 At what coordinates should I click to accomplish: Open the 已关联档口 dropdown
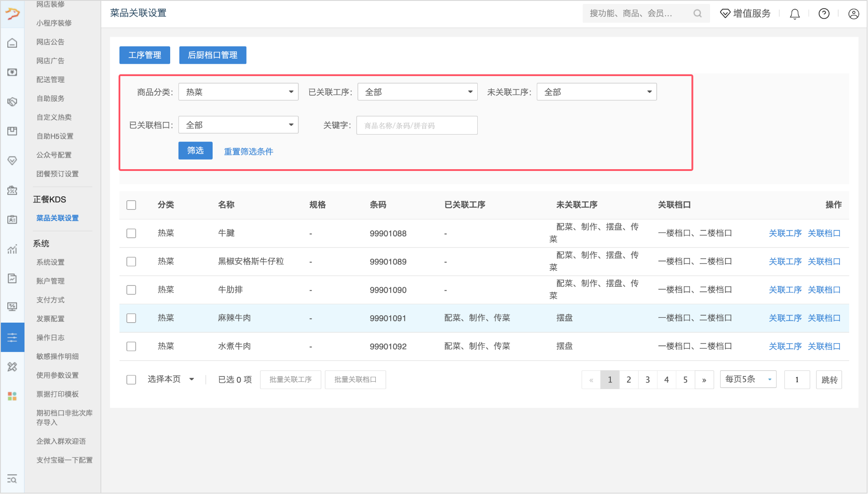point(238,125)
